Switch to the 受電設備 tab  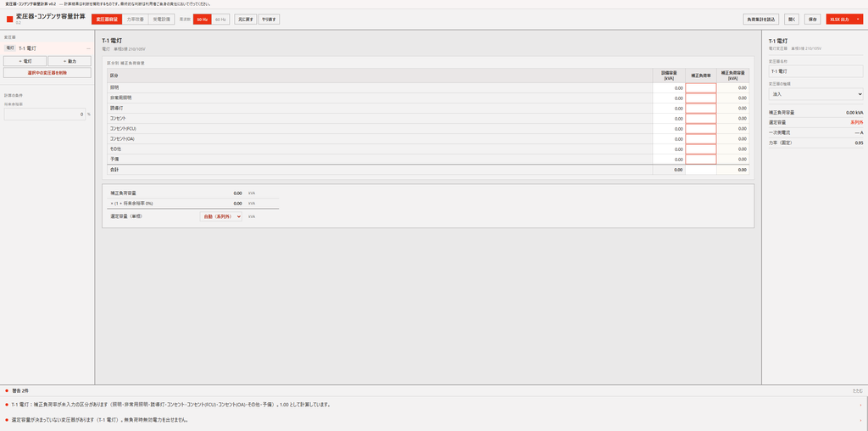click(162, 20)
